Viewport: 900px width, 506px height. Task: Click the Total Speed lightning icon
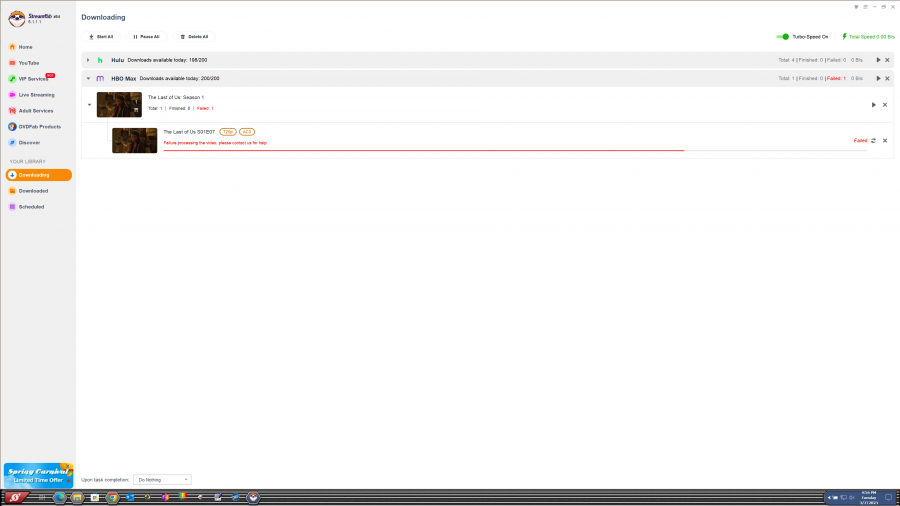(x=844, y=37)
